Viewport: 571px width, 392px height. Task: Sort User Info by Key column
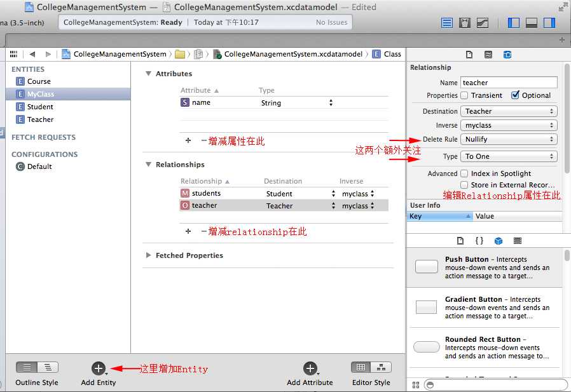click(440, 216)
